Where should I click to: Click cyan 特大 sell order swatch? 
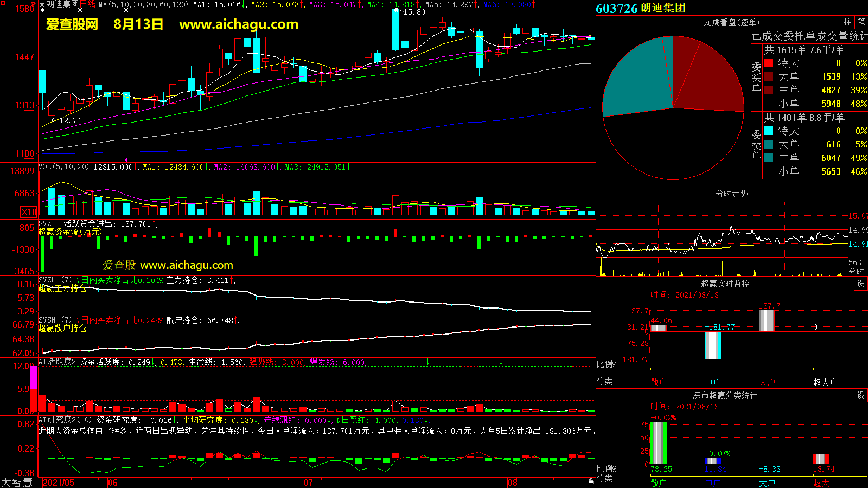pyautogui.click(x=768, y=131)
